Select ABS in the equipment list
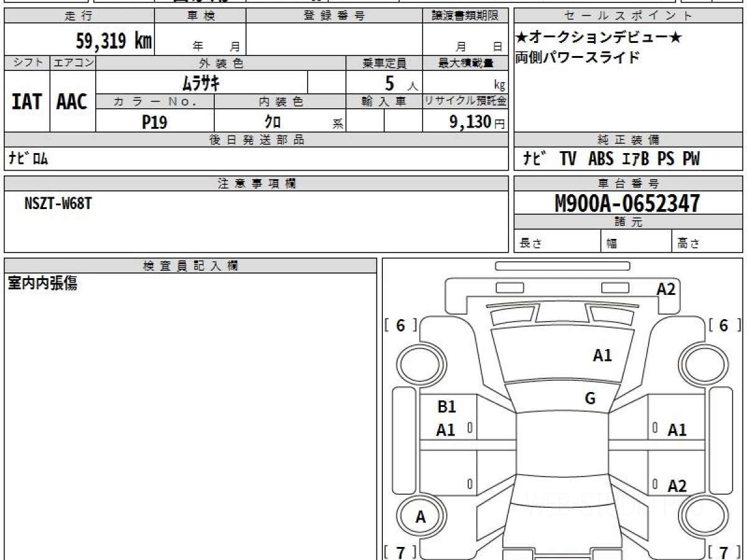 pyautogui.click(x=601, y=159)
